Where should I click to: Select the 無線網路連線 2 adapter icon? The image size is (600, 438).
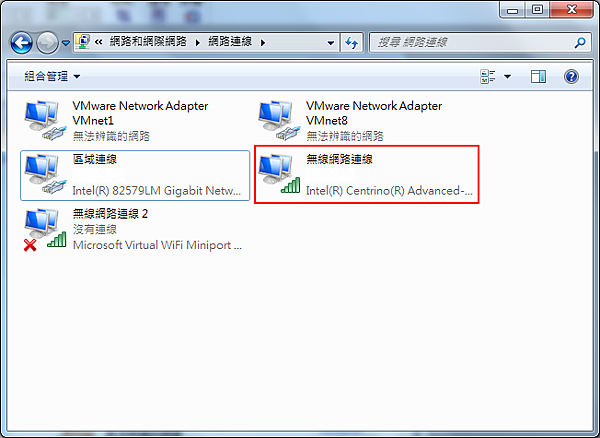point(45,230)
